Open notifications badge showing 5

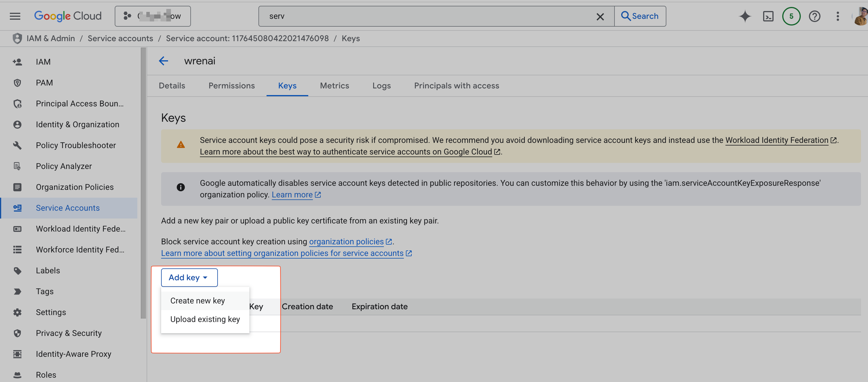pos(791,16)
